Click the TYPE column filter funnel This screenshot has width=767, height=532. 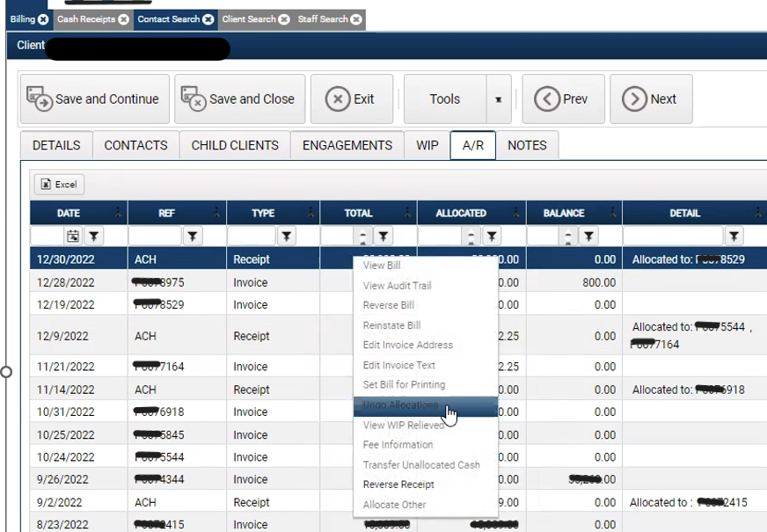(286, 237)
